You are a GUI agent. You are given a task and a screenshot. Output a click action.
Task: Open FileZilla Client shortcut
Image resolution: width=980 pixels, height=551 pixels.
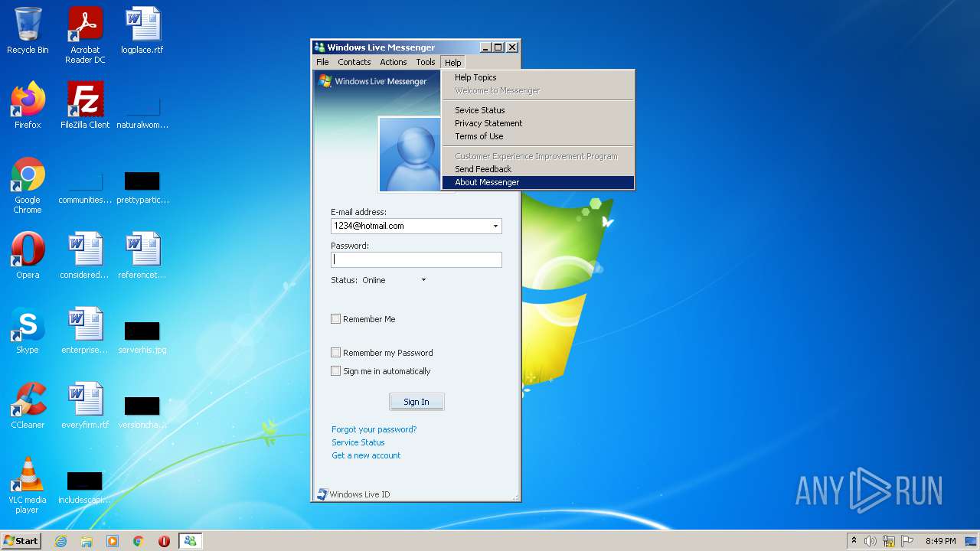(x=85, y=106)
